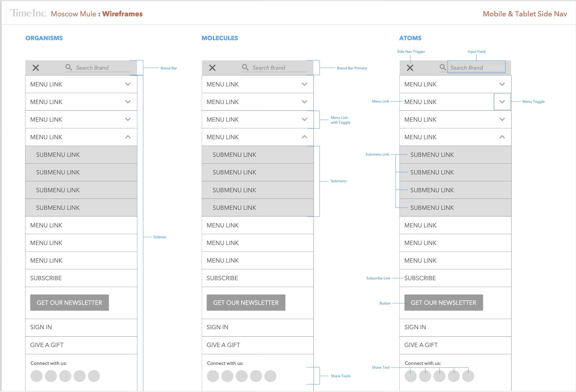Viewport: 576px width, 392px height.
Task: Click the search magnifier icon in Atoms brand bar
Action: [x=443, y=67]
